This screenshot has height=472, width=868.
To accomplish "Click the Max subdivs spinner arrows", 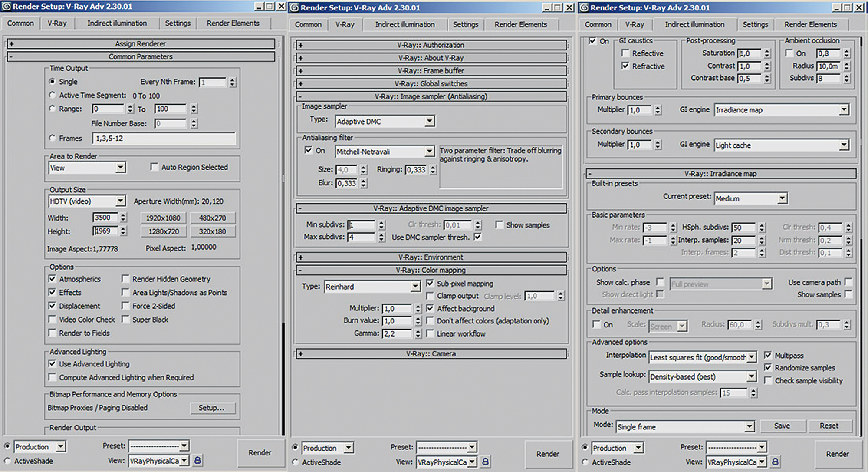I will tap(381, 237).
